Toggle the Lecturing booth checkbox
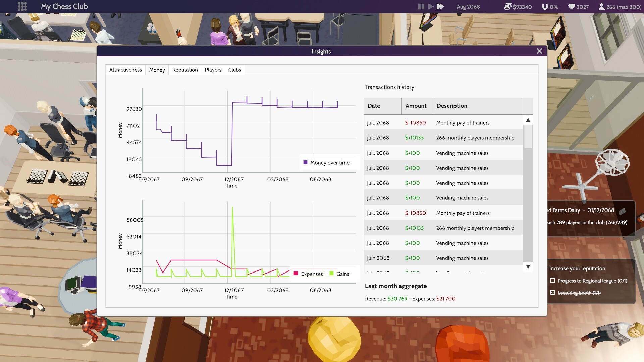The image size is (644, 362). point(553,293)
